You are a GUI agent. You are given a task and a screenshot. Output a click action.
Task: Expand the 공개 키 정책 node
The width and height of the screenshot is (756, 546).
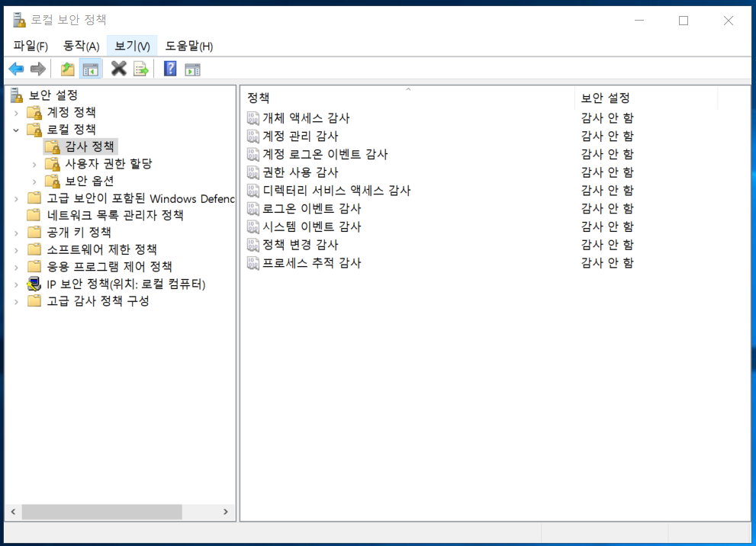16,233
